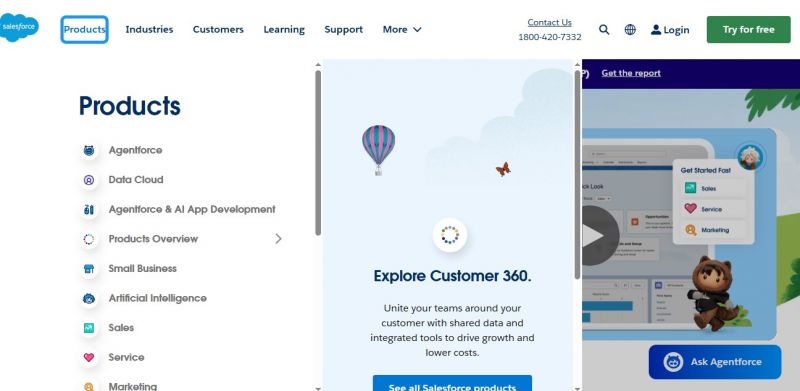Viewport: 800px width, 391px height.
Task: Open the Customers menu
Action: coord(218,30)
